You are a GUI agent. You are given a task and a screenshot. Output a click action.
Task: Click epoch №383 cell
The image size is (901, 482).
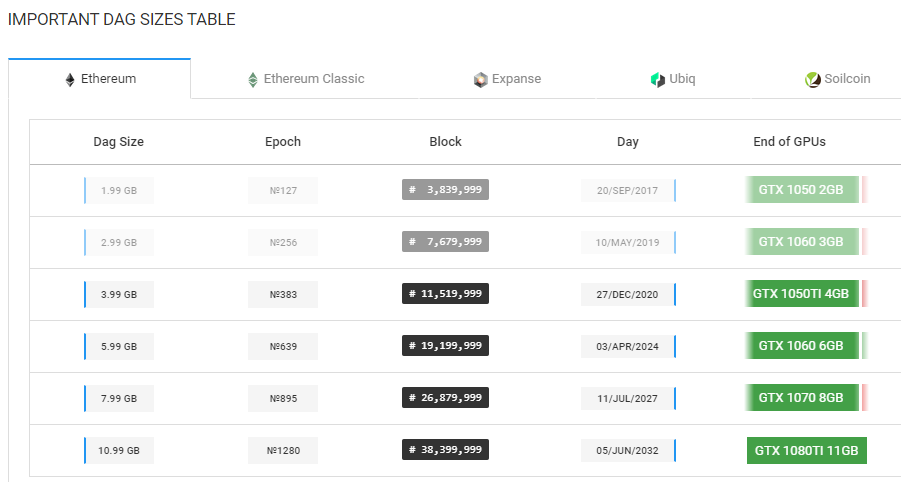click(283, 294)
